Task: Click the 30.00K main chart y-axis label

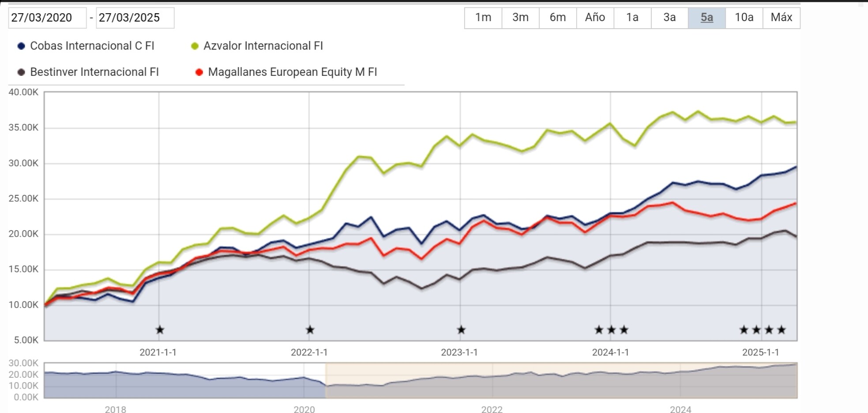Action: pos(23,163)
